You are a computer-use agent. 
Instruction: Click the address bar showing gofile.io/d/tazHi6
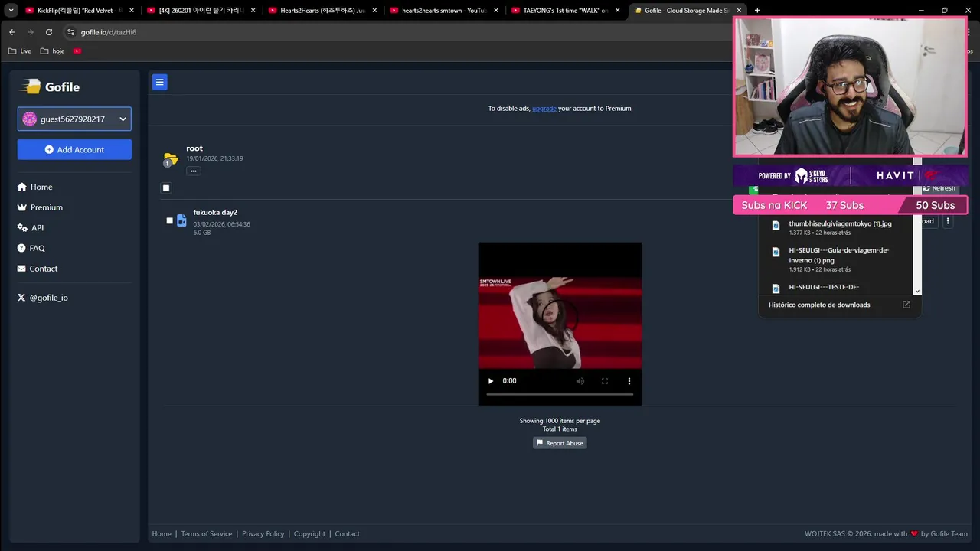[x=108, y=32]
